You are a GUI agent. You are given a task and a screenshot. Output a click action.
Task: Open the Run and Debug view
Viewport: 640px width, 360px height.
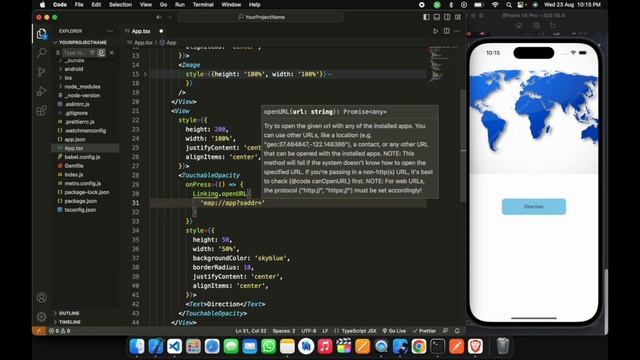pyautogui.click(x=41, y=91)
